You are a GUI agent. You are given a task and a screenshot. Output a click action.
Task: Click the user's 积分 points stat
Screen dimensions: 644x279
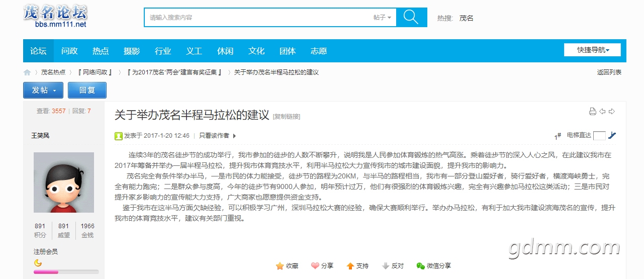tap(40, 231)
